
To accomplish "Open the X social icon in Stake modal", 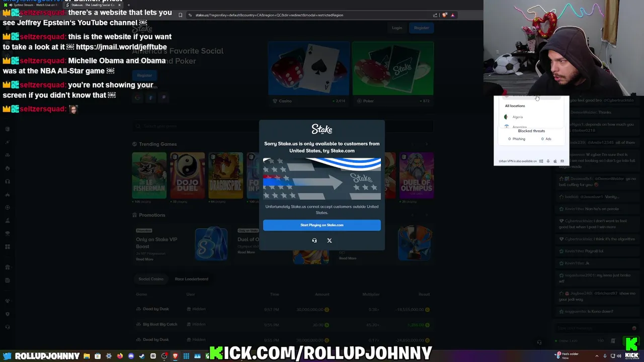I will [x=330, y=240].
